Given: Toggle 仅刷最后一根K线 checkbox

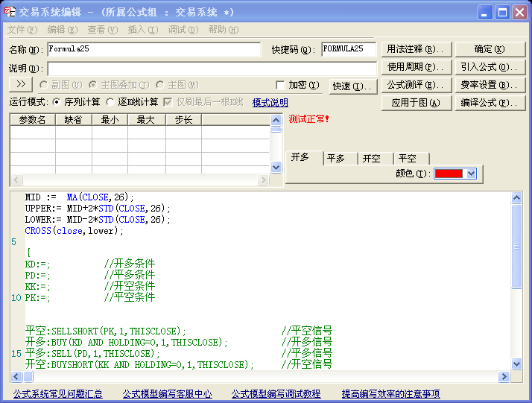Looking at the screenshot, I should pyautogui.click(x=168, y=102).
